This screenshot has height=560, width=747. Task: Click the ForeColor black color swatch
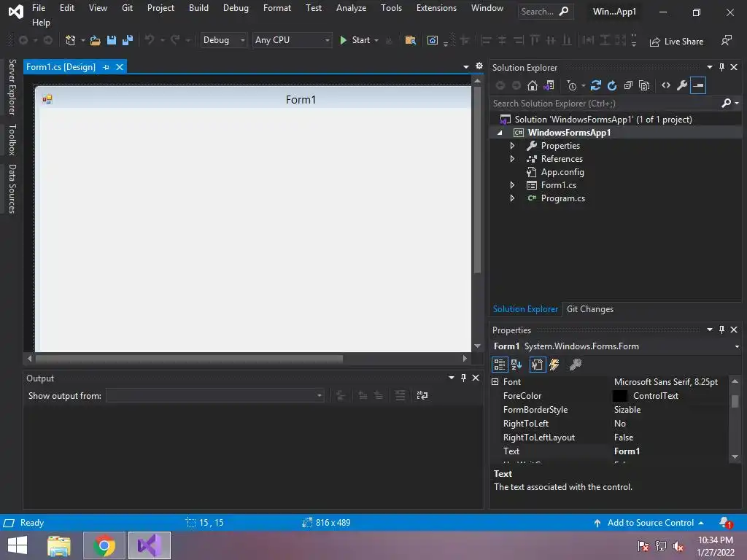(x=620, y=396)
